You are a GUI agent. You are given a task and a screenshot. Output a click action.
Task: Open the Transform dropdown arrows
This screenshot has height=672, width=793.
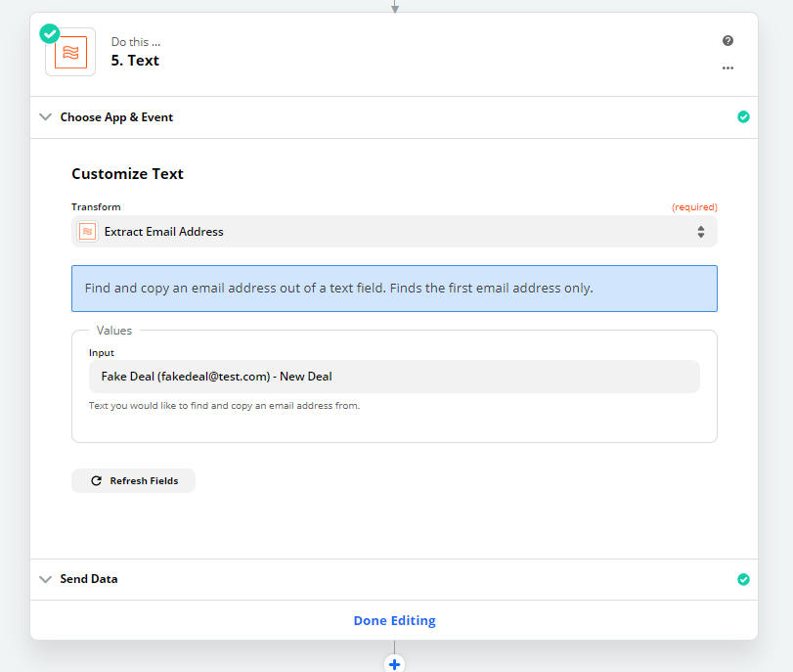701,232
